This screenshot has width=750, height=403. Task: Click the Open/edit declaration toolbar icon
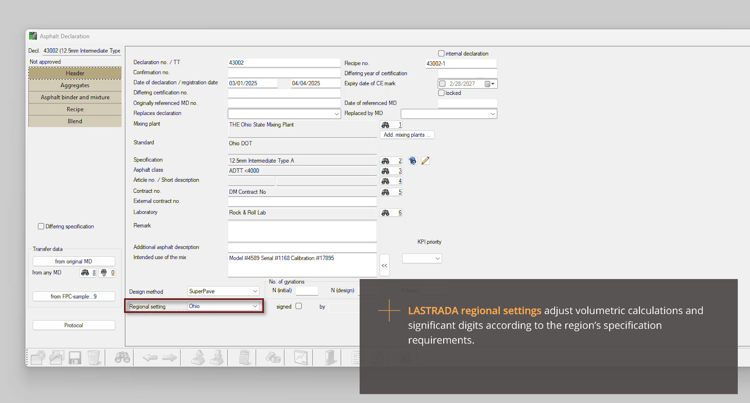[x=56, y=358]
